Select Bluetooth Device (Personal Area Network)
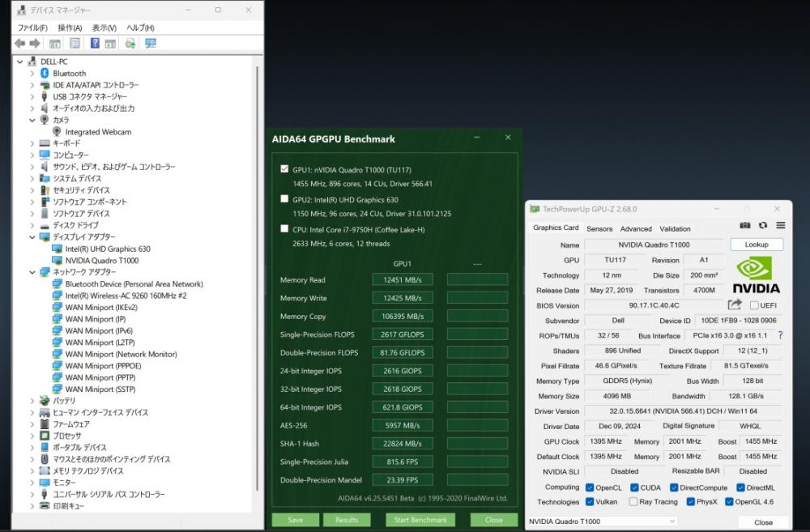This screenshot has width=810, height=532. coord(134,284)
